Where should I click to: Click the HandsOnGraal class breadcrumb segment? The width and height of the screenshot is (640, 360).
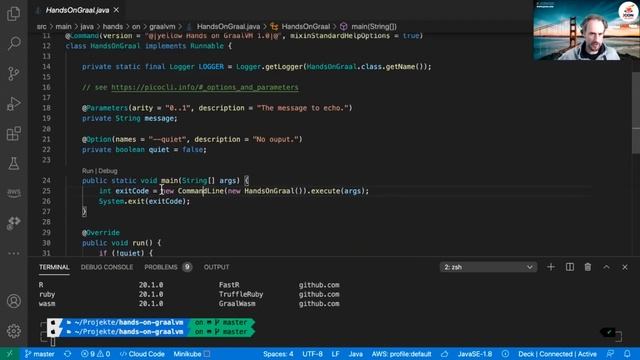click(x=305, y=27)
